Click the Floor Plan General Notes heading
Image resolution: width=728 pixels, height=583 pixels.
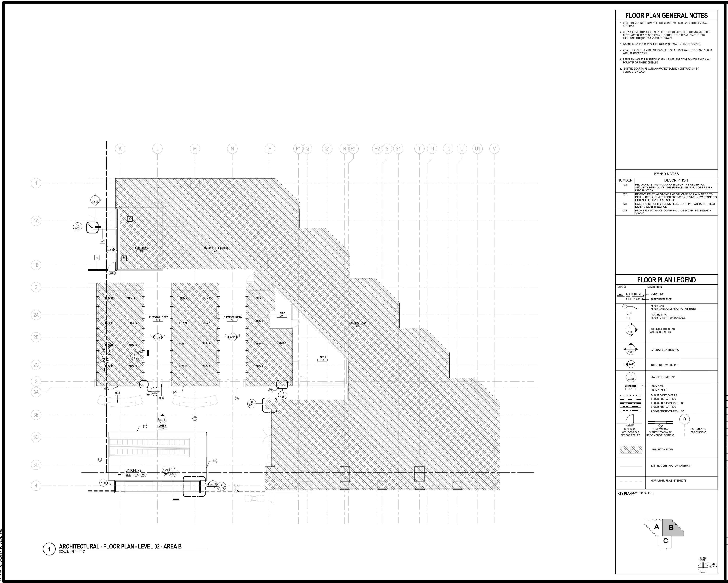666,16
